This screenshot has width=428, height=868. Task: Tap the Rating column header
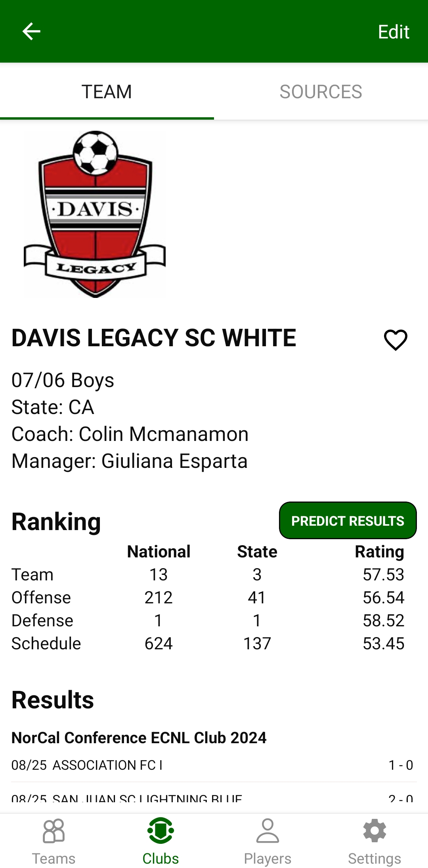click(x=379, y=551)
